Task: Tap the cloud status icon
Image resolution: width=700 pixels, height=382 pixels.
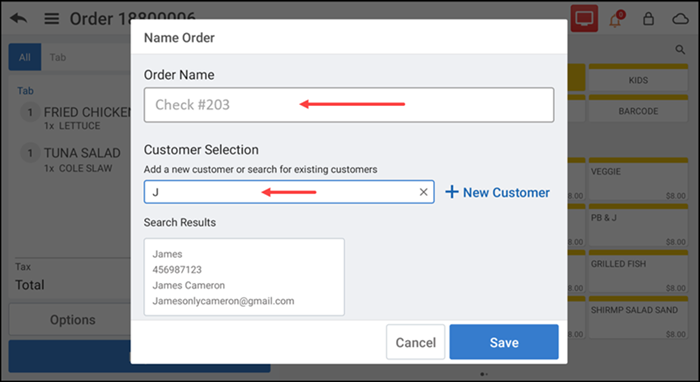Action: pos(680,19)
